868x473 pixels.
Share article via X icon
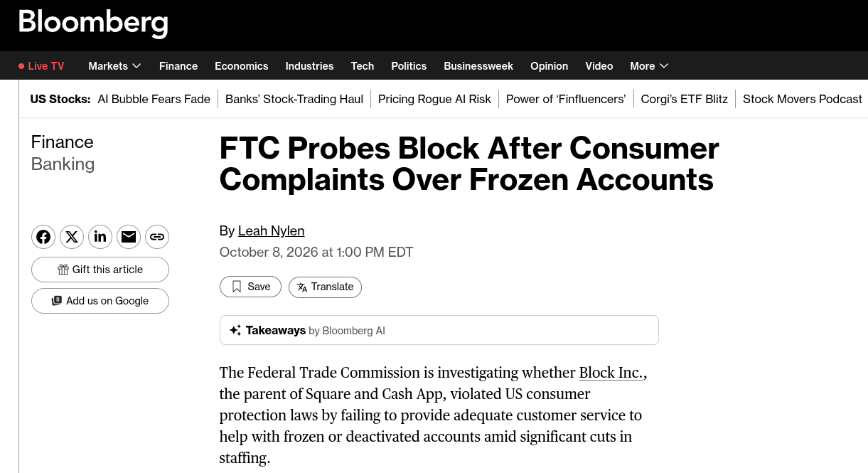pos(72,237)
